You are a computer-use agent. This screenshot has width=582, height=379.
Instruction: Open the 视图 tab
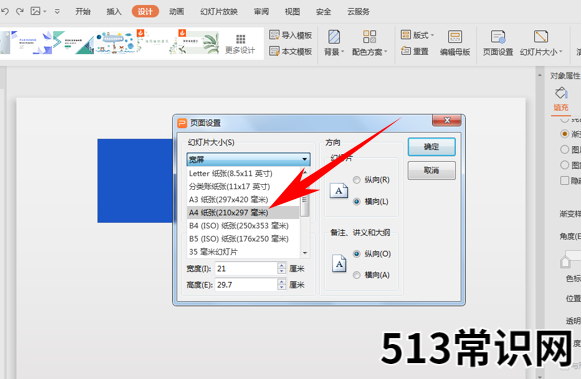point(292,12)
